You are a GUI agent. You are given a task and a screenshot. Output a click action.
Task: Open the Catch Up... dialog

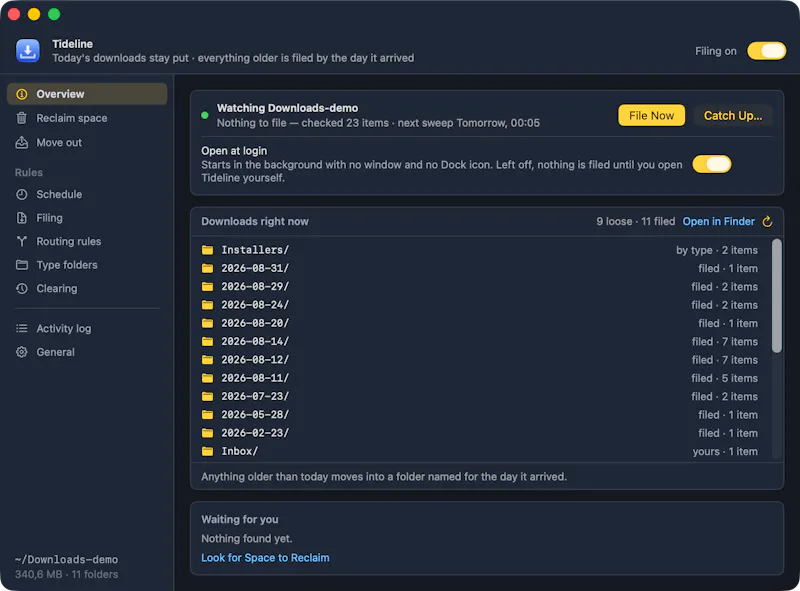tap(733, 115)
